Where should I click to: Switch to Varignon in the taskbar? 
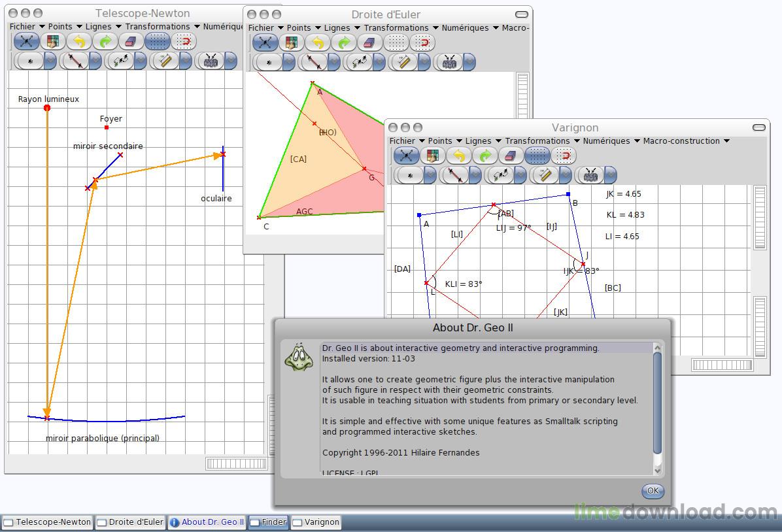pyautogui.click(x=316, y=522)
